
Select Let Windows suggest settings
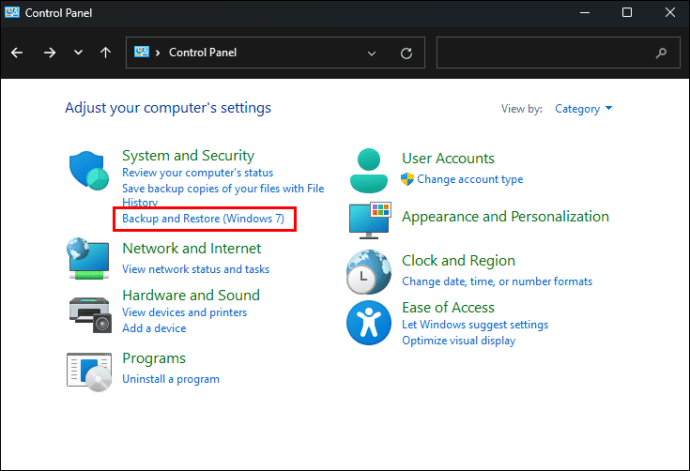pyautogui.click(x=475, y=324)
